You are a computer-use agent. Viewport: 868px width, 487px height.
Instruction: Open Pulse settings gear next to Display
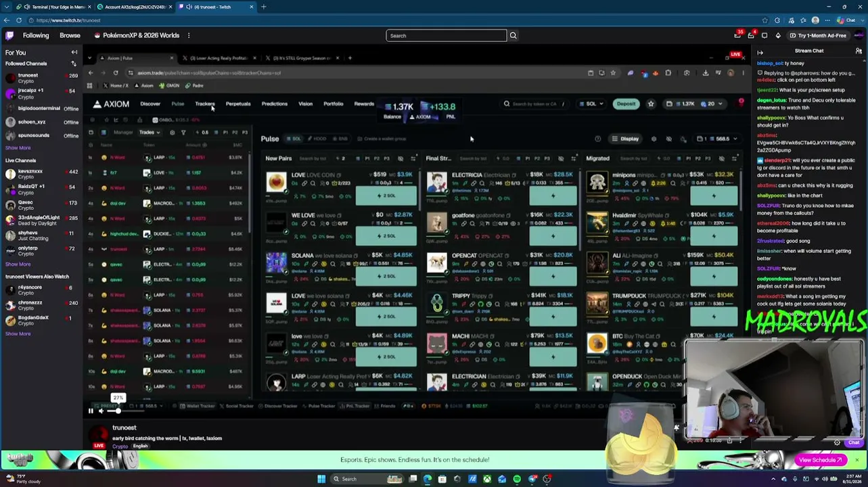[654, 139]
